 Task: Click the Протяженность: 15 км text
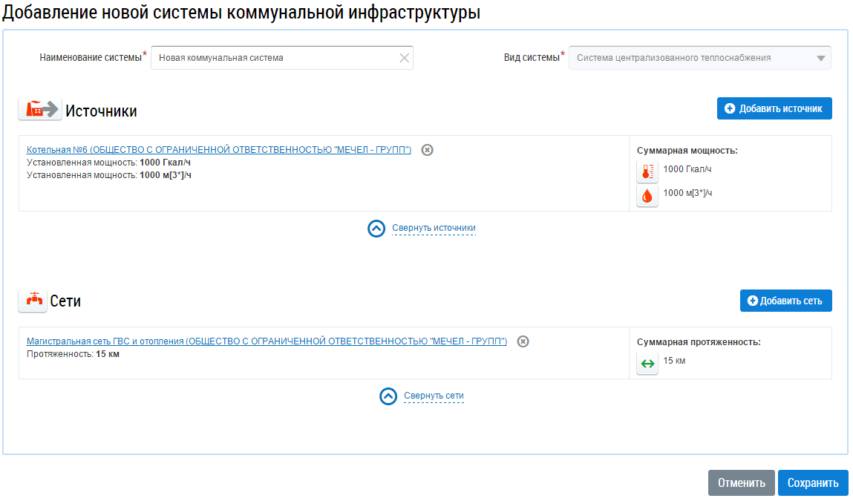73,354
